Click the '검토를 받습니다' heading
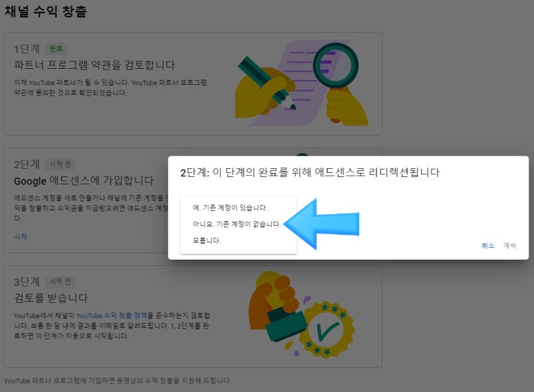Screen dimensions: 534x392 [x=51, y=298]
